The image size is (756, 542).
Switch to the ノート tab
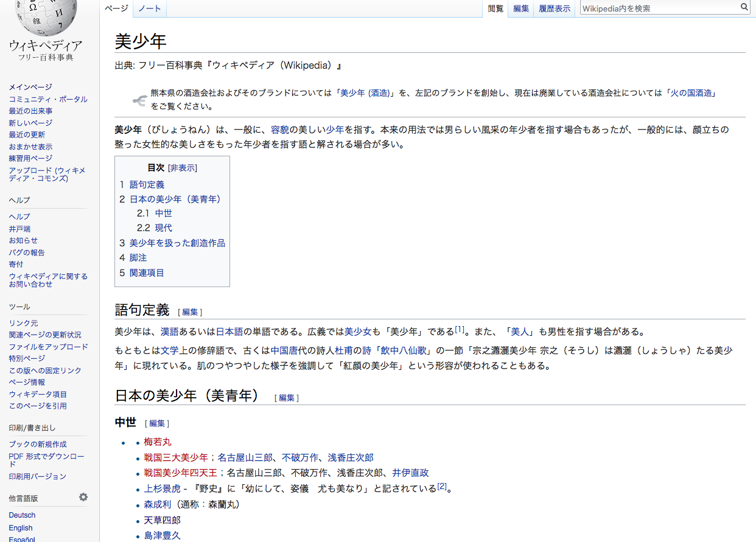point(150,9)
